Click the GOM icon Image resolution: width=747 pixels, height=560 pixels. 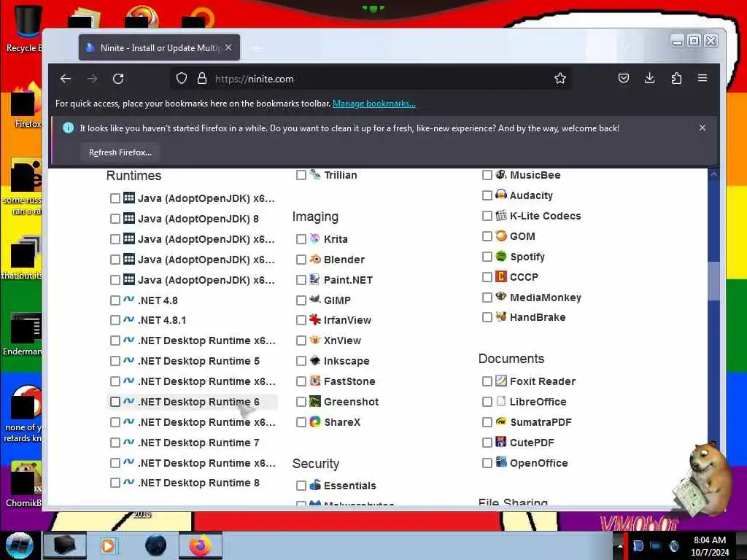click(x=500, y=236)
